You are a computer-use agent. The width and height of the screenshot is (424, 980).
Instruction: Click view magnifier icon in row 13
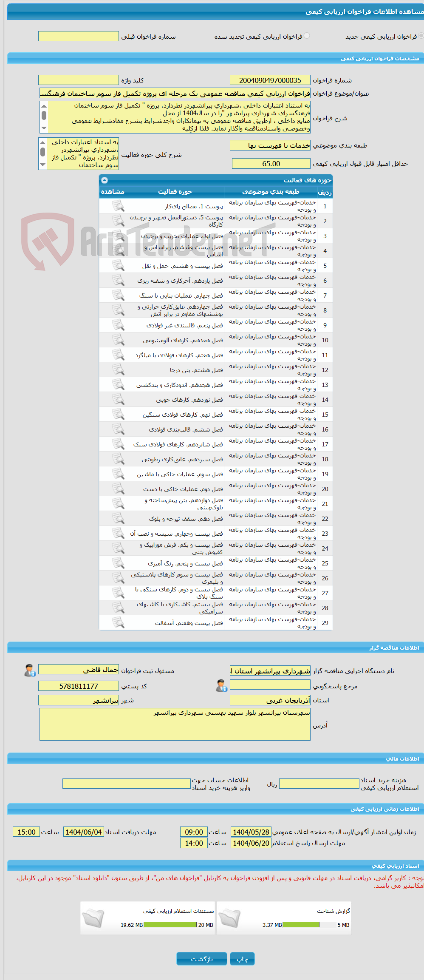point(118,385)
